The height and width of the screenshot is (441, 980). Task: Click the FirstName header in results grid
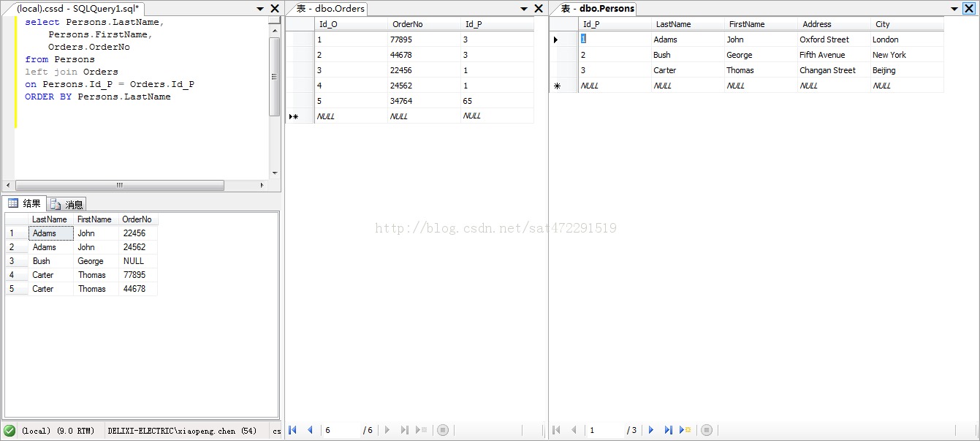[96, 219]
